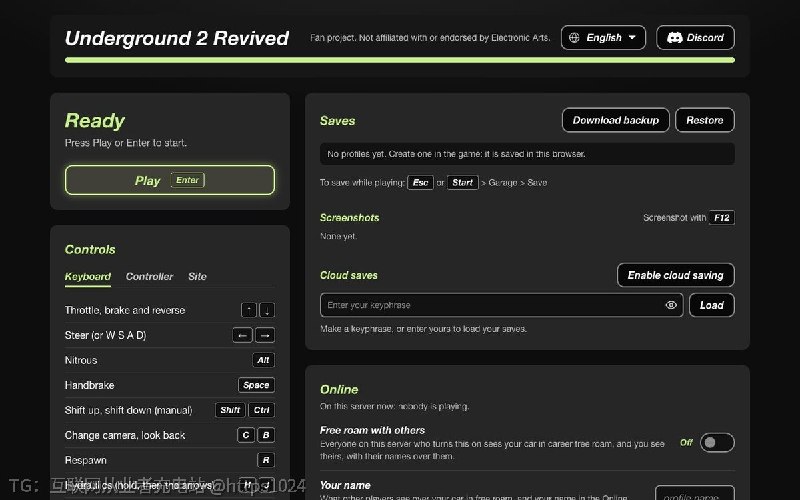800x500 pixels.
Task: Click the Load cloud saves button
Action: point(712,305)
